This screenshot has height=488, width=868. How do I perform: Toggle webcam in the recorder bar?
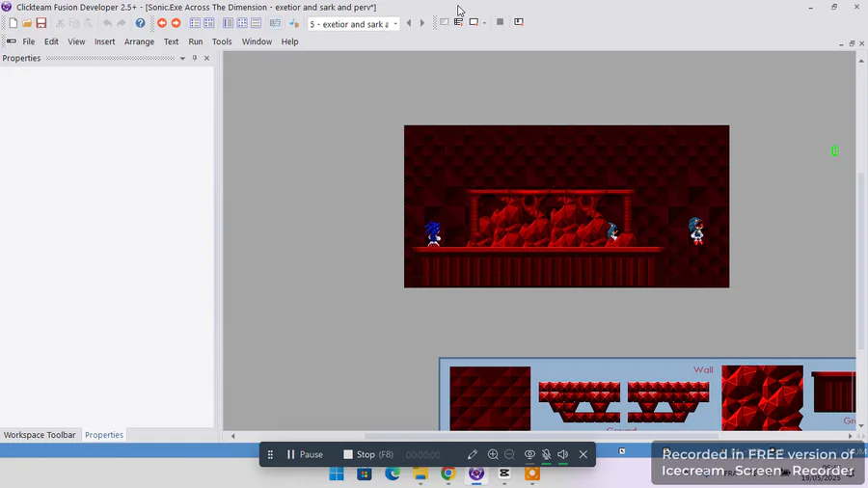point(529,454)
